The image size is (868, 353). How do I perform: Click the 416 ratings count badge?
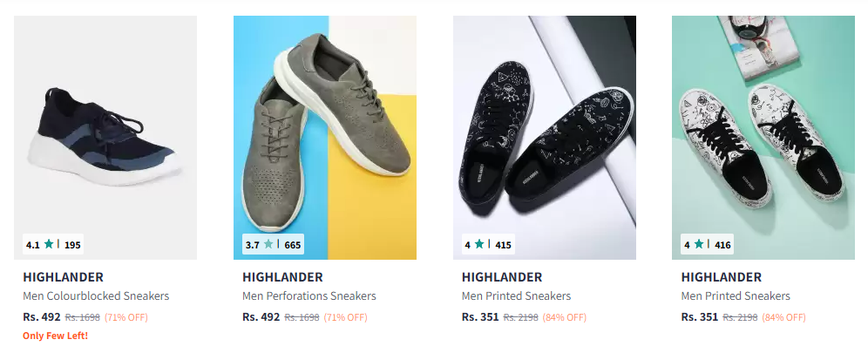pyautogui.click(x=722, y=245)
